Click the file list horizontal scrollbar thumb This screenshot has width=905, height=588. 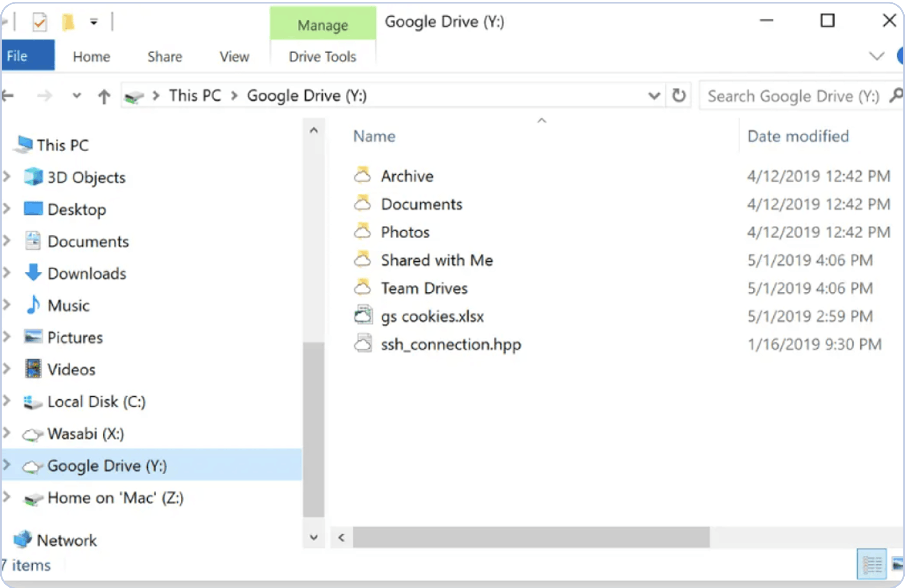point(531,537)
